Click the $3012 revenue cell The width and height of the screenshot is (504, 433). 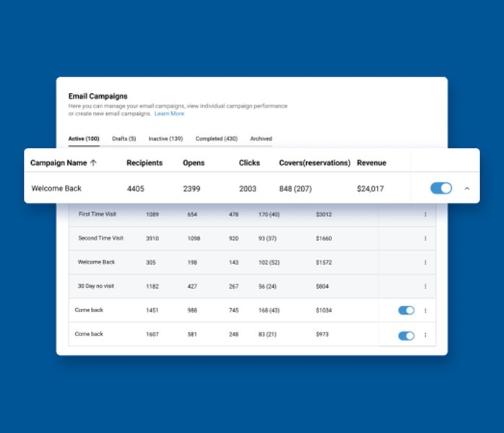[x=323, y=214]
